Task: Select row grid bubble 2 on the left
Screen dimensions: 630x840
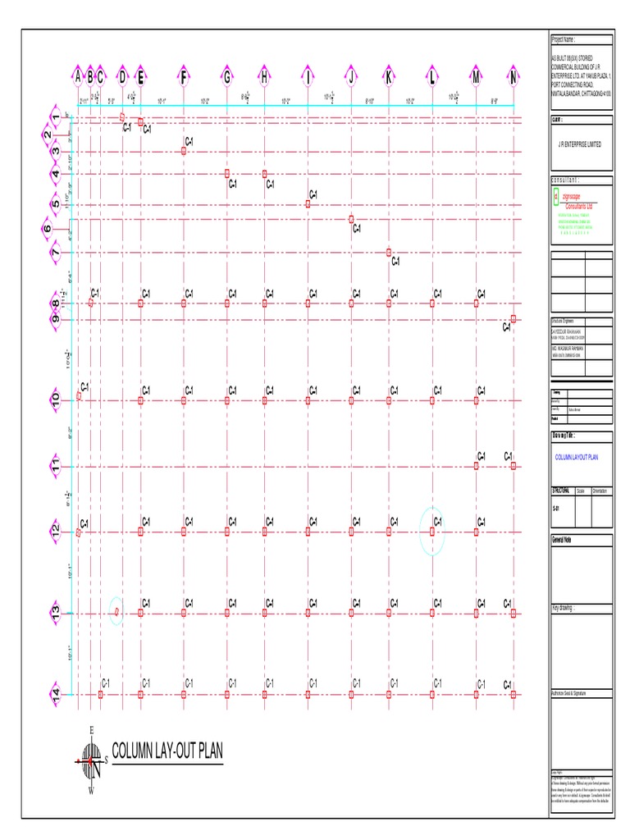Action: [x=48, y=135]
